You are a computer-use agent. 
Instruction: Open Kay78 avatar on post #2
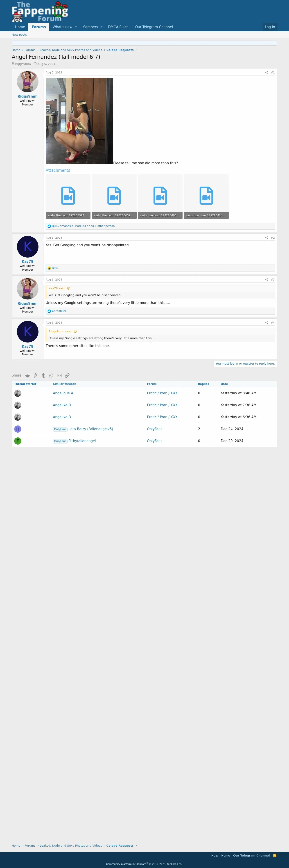(28, 247)
